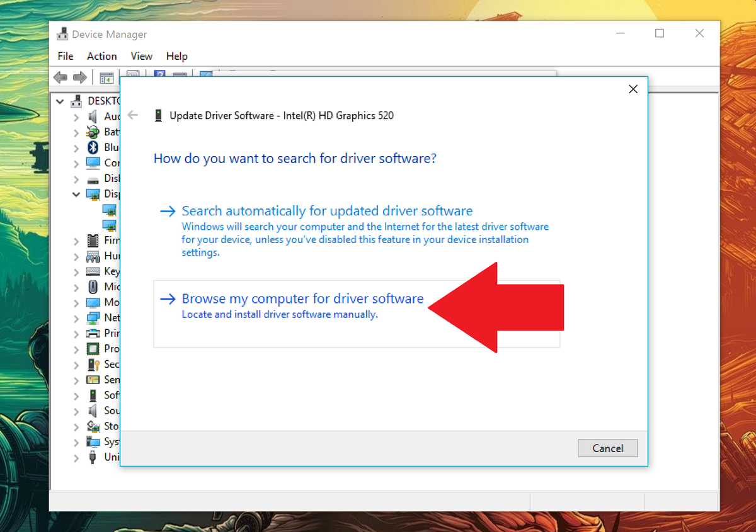Select Search automatically for updated driver software
The width and height of the screenshot is (756, 532).
pyautogui.click(x=327, y=211)
